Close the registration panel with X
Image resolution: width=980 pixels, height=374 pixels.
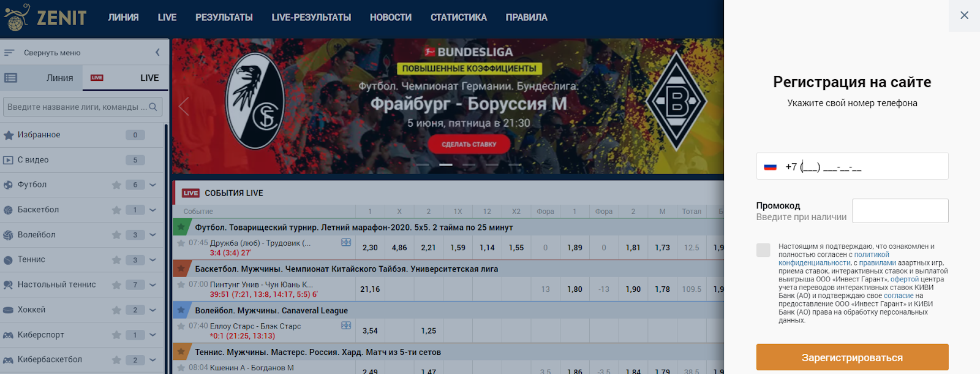965,15
